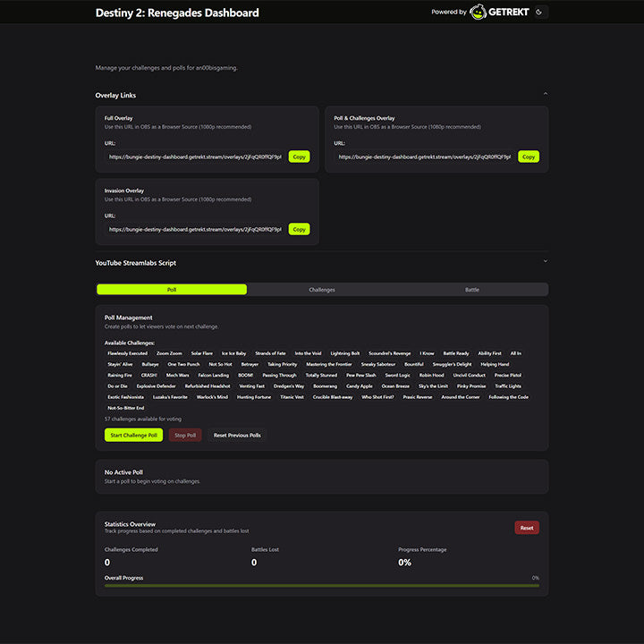Copy the Poll & Challenges Overlay URL
This screenshot has width=644, height=644.
529,157
